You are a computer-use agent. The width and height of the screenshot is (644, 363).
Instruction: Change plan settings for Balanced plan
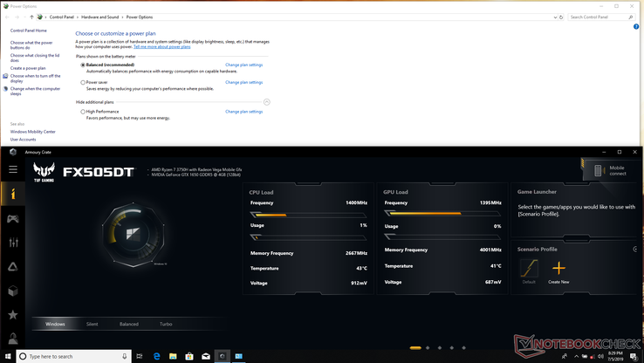[x=244, y=65]
